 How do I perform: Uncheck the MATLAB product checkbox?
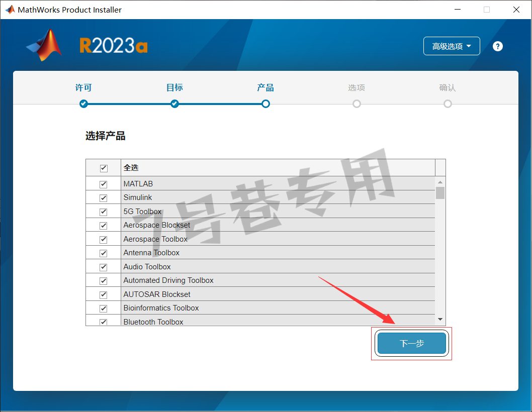tap(104, 184)
